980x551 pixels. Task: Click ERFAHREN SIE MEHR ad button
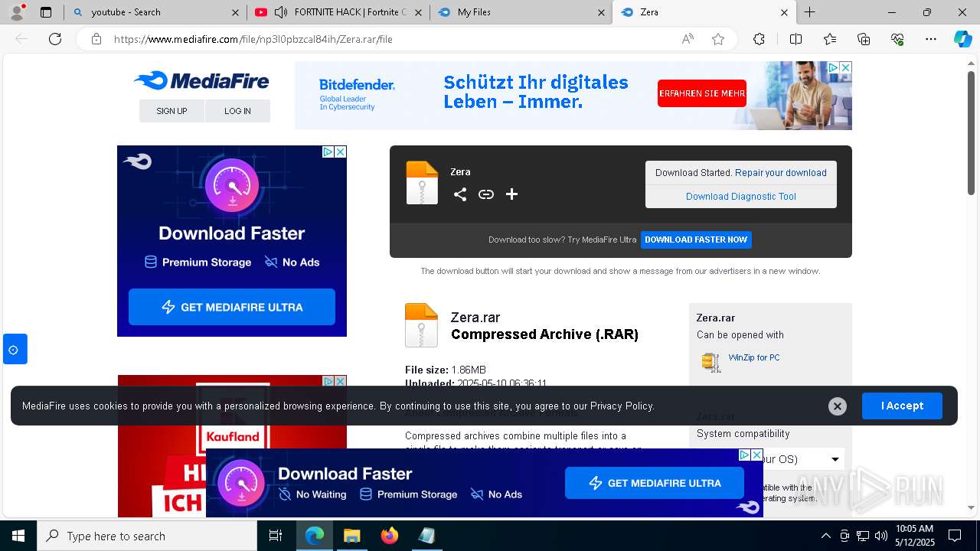point(702,93)
